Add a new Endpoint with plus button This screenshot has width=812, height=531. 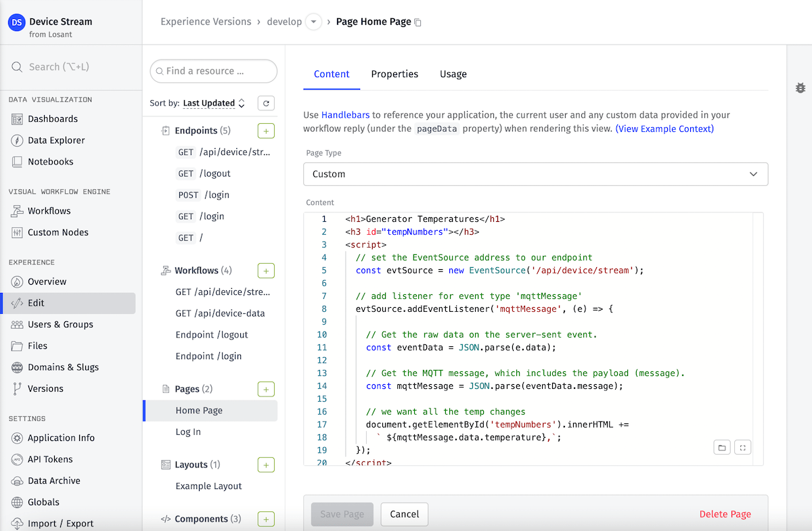[266, 131]
